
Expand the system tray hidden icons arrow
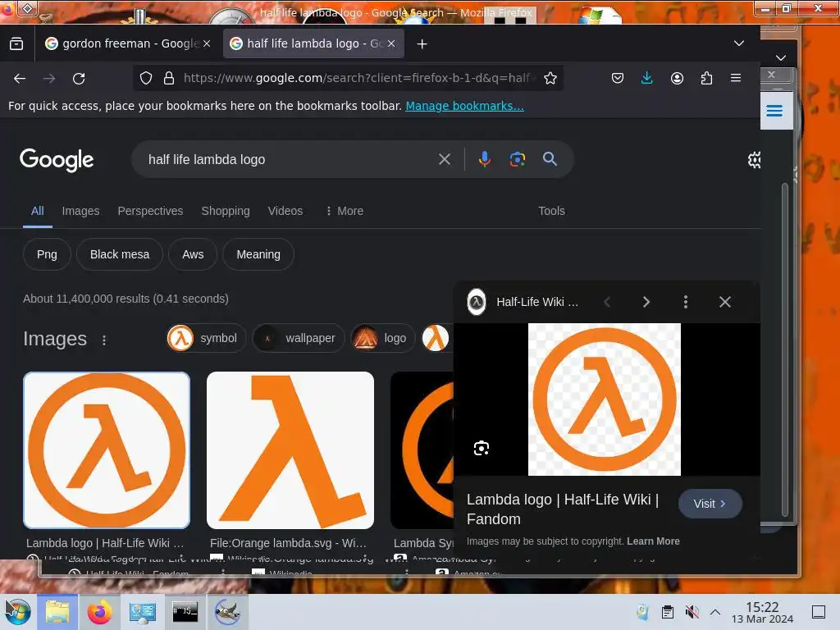(715, 612)
